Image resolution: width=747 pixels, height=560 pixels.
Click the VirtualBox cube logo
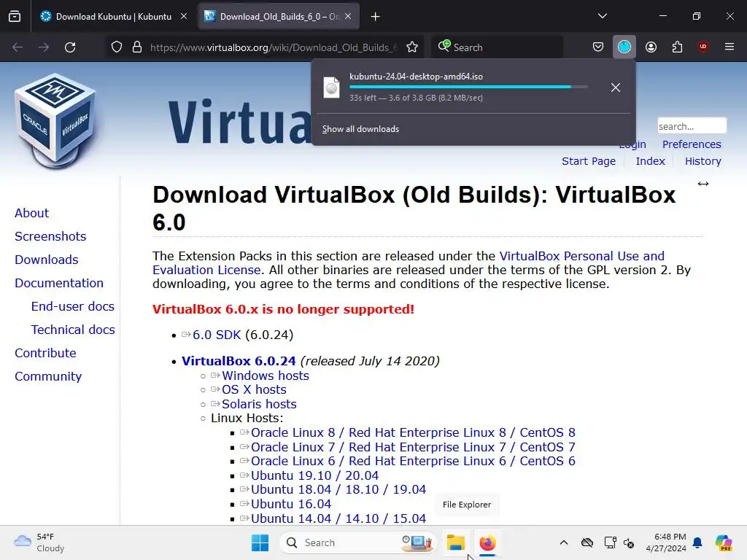(x=55, y=121)
